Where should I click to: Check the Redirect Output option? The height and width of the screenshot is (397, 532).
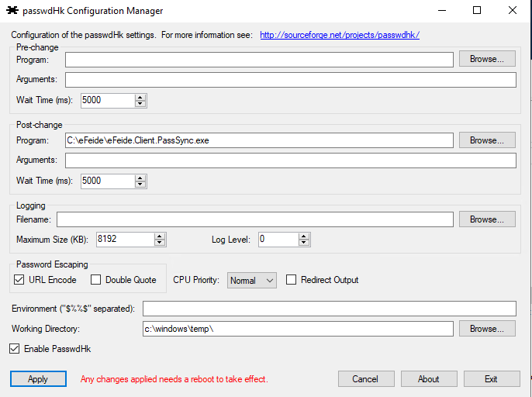[x=292, y=280]
